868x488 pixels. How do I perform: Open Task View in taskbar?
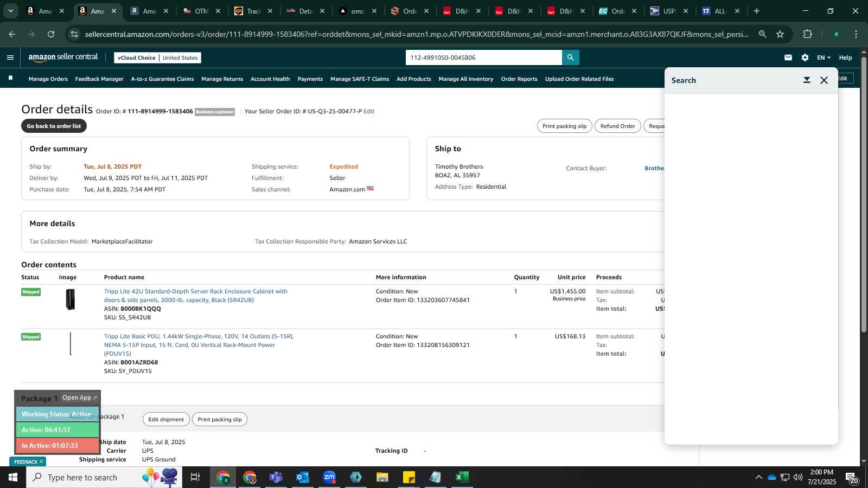[195, 477]
